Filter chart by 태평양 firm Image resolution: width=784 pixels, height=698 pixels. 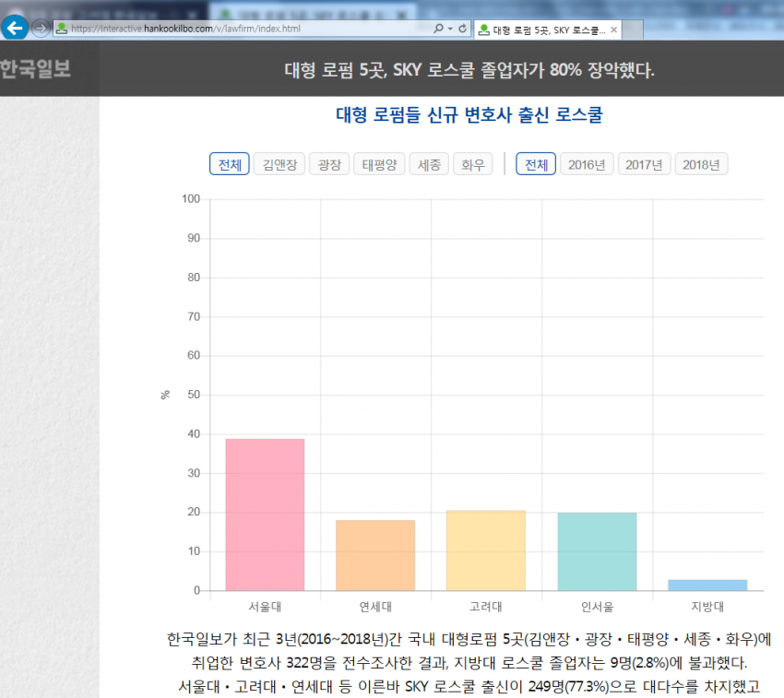coord(378,164)
